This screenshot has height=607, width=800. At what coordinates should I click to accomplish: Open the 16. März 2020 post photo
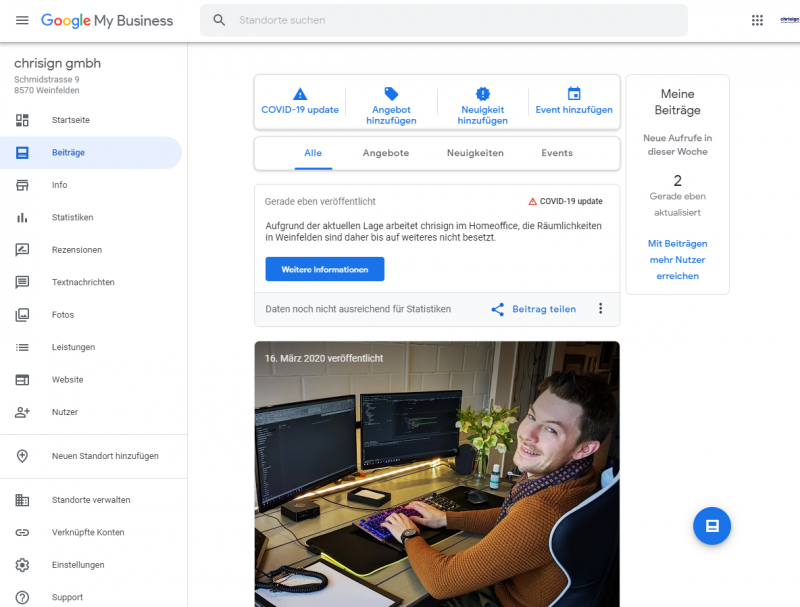(x=437, y=474)
